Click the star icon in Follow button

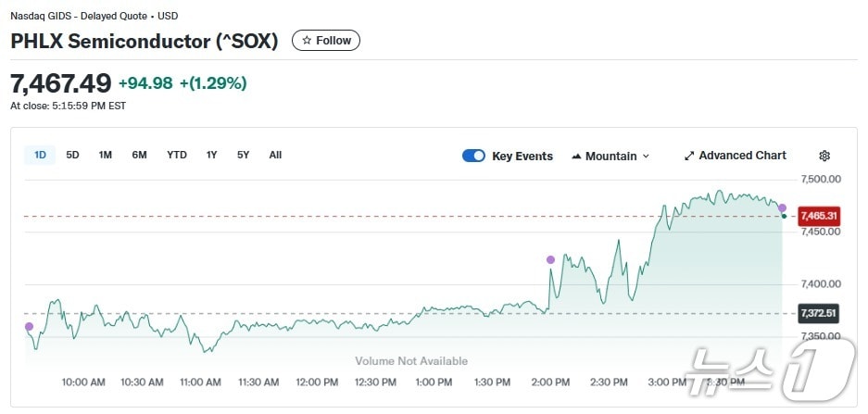(307, 41)
